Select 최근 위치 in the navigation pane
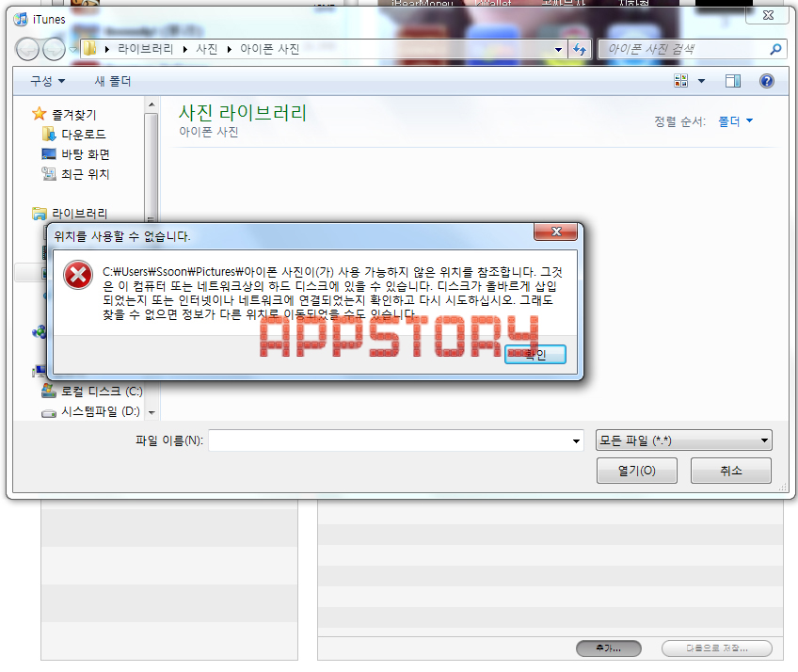The width and height of the screenshot is (798, 672). click(85, 174)
